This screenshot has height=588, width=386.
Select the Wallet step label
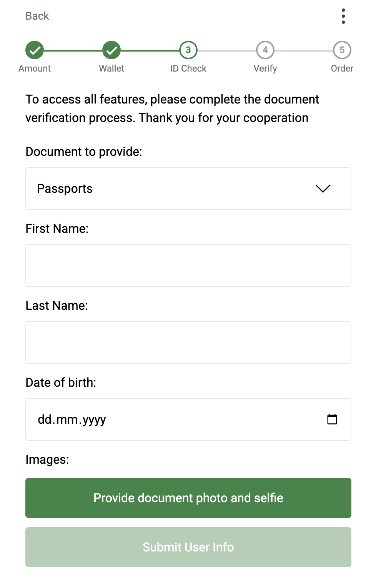click(x=111, y=68)
